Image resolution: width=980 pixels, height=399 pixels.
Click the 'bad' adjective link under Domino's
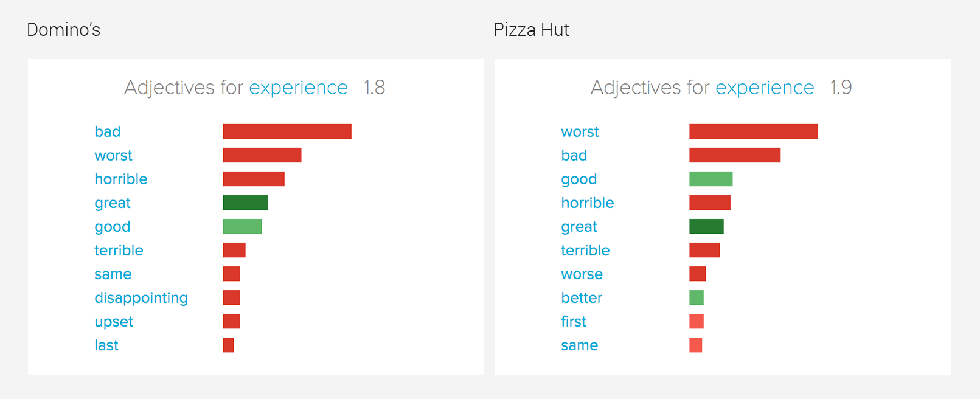pos(107,131)
